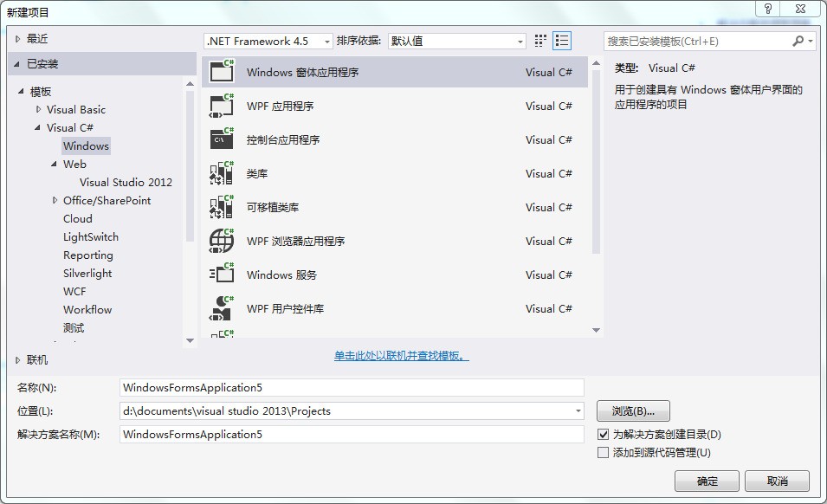
Task: Select the 可移植类库 template icon
Action: click(223, 207)
